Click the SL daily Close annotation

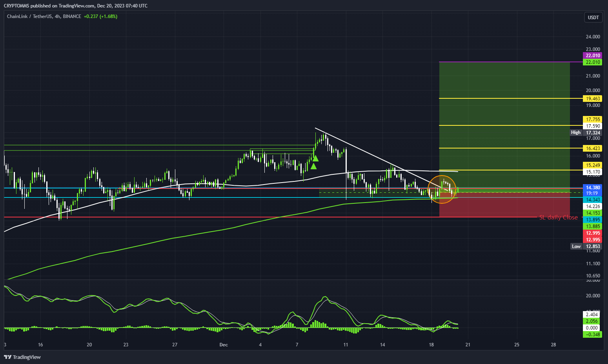[x=558, y=217]
